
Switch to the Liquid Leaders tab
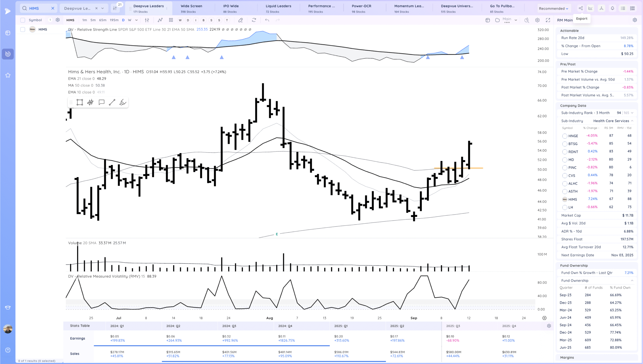point(278,8)
